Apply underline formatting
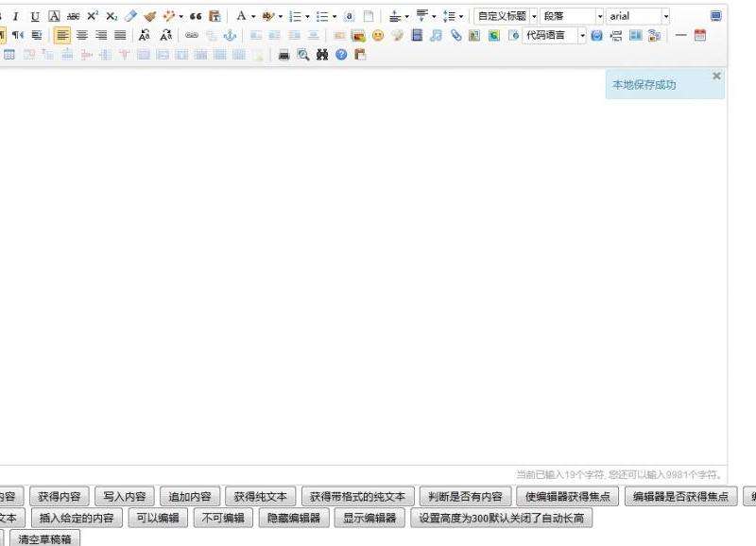The width and height of the screenshot is (756, 546). pos(35,16)
